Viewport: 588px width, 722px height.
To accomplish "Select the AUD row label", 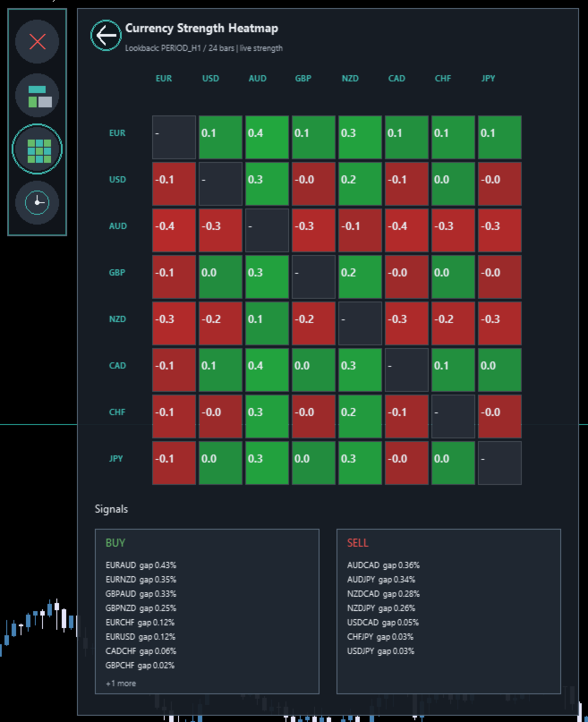I will pyautogui.click(x=117, y=226).
